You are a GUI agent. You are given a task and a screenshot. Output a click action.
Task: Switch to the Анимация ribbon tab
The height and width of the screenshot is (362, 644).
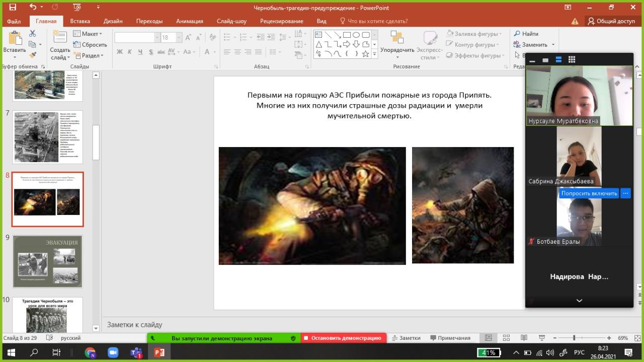pyautogui.click(x=189, y=21)
